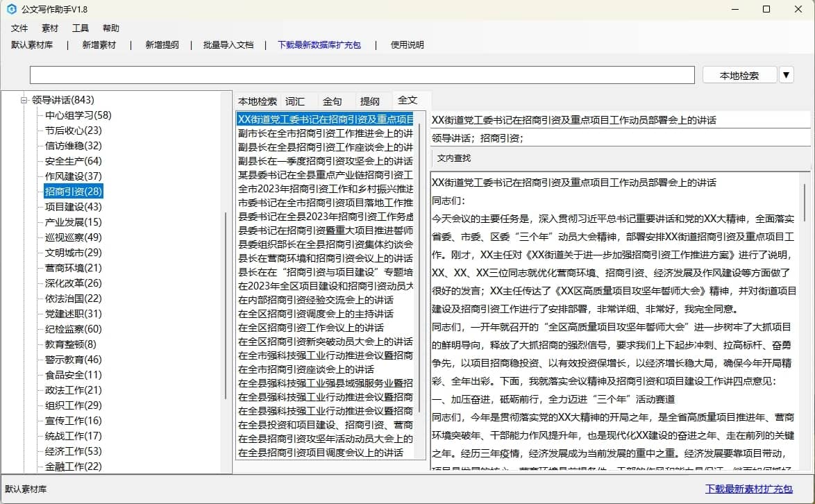The image size is (815, 504).
Task: Click 批量导入文档 in the toolbar
Action: [x=228, y=45]
